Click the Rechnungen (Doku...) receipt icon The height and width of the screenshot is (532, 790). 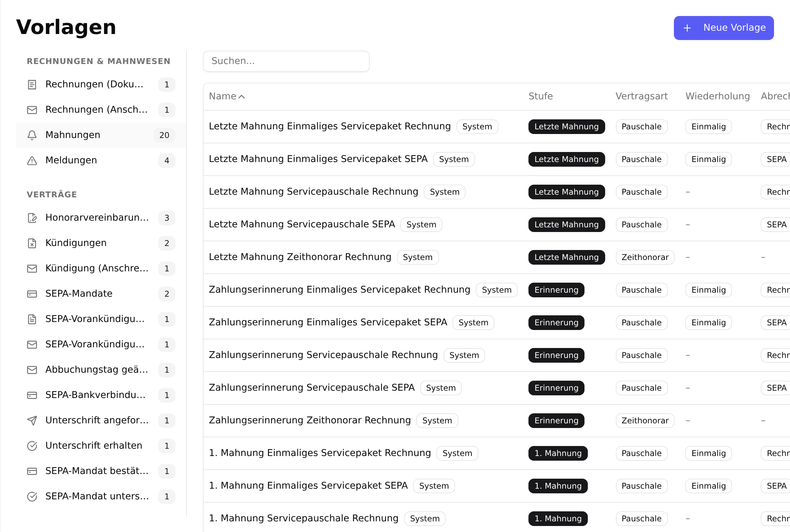[x=32, y=84]
